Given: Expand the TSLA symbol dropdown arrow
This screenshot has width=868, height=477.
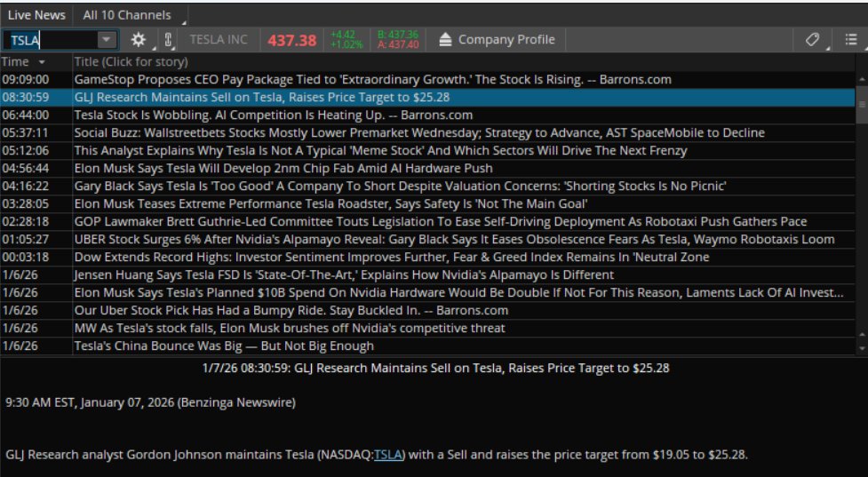Looking at the screenshot, I should coord(107,40).
